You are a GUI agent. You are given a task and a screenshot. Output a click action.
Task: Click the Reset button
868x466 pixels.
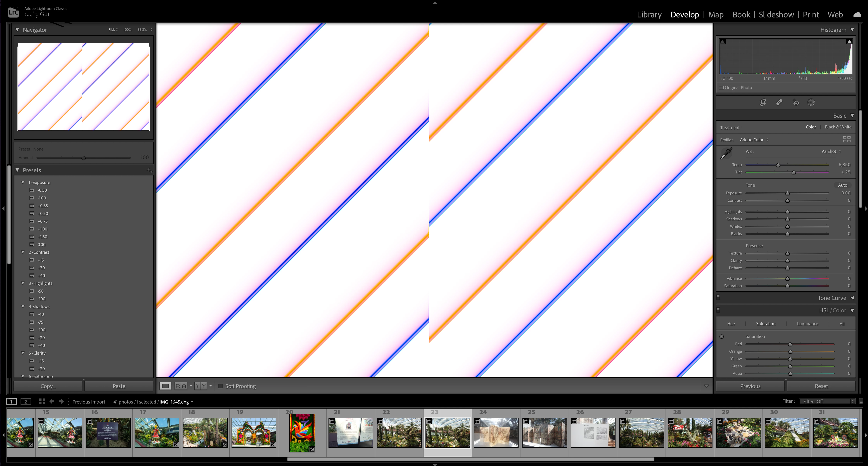[821, 386]
